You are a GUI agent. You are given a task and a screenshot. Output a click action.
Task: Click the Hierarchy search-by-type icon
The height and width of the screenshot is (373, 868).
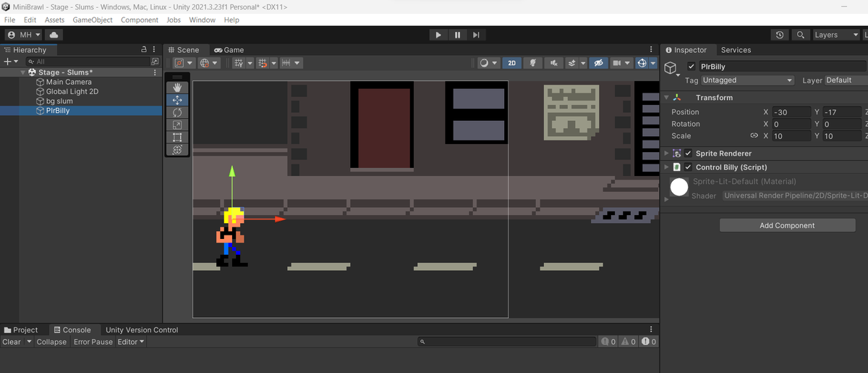tap(154, 62)
